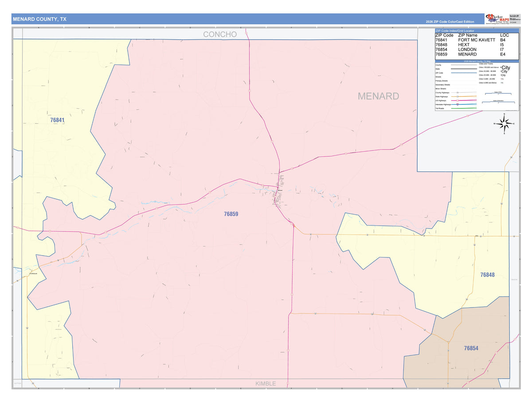
Task: Click the Toll Roads legend label
Action: (440, 108)
